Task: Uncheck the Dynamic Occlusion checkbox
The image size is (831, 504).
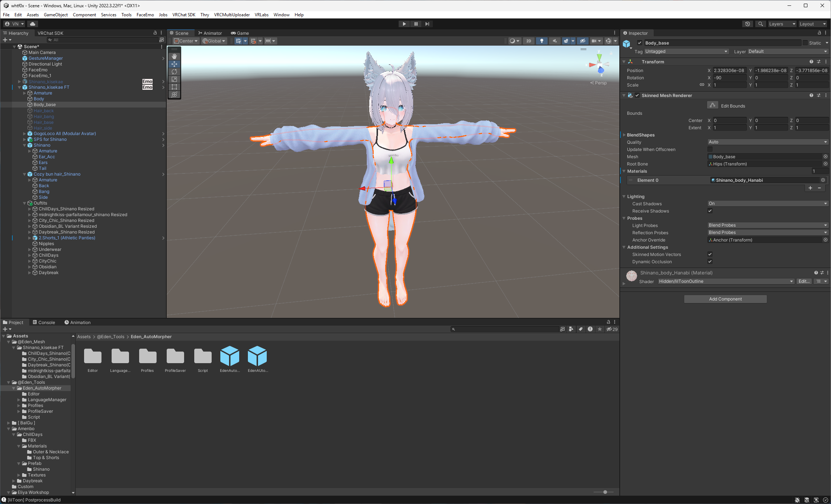Action: click(x=710, y=261)
